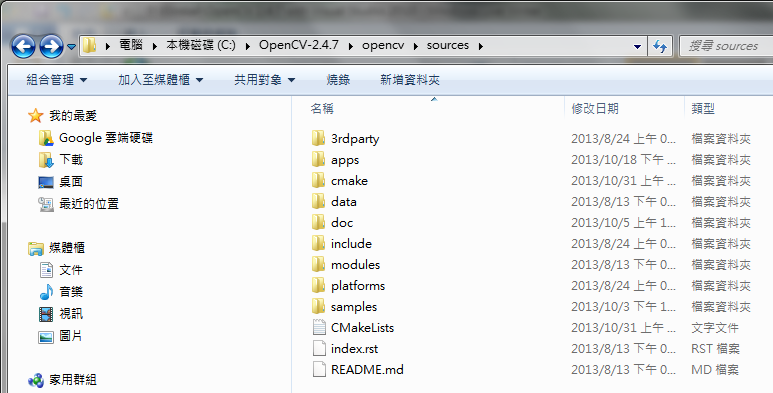Select the apps folder icon
This screenshot has height=393, width=773.
point(318,159)
